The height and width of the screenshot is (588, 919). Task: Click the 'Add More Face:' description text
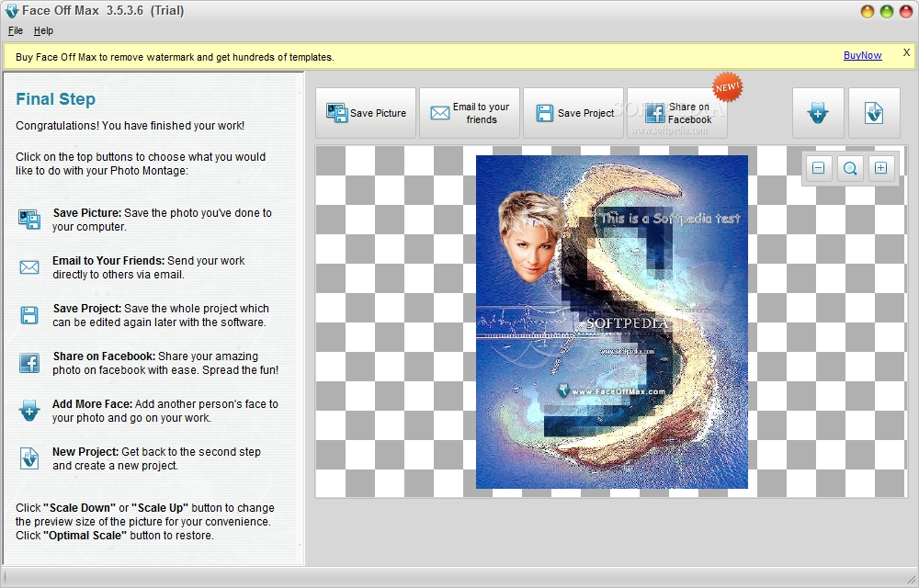(x=93, y=404)
